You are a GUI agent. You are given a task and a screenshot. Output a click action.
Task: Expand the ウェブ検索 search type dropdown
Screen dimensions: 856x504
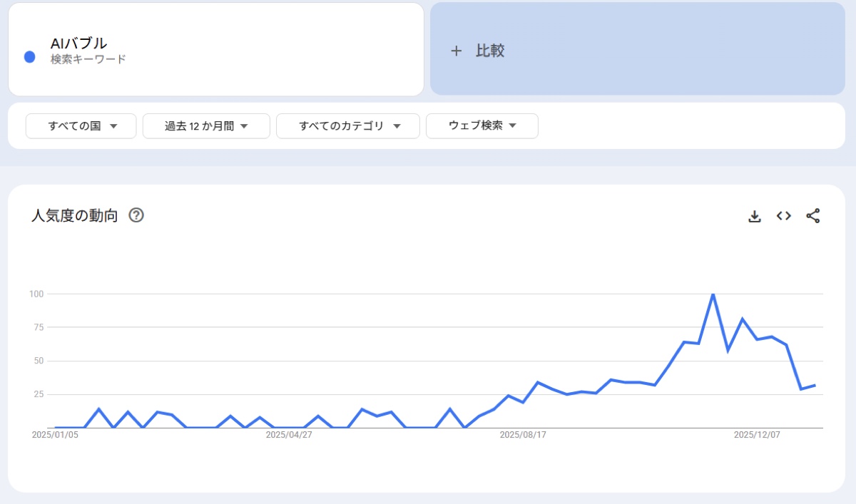click(x=482, y=126)
